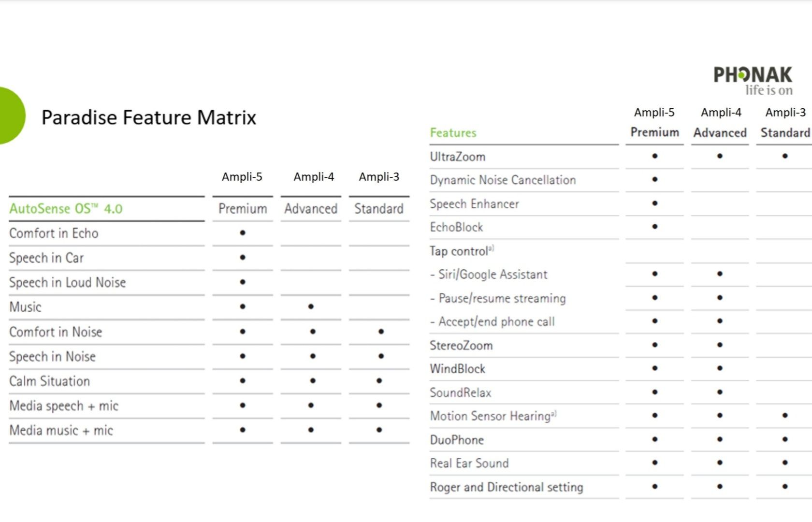This screenshot has width=812, height=522.
Task: Click the Premium dot in the EchoBlock row
Action: pos(655,227)
